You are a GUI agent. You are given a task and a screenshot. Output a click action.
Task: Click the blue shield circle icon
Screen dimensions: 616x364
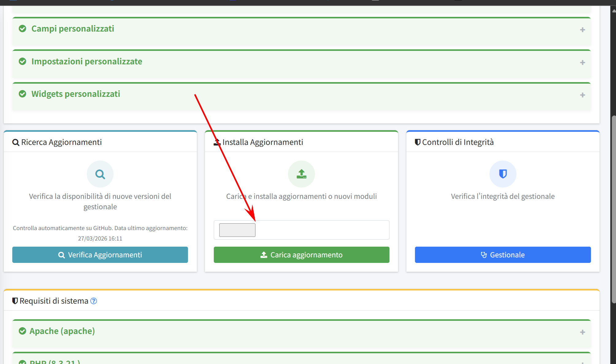(503, 174)
